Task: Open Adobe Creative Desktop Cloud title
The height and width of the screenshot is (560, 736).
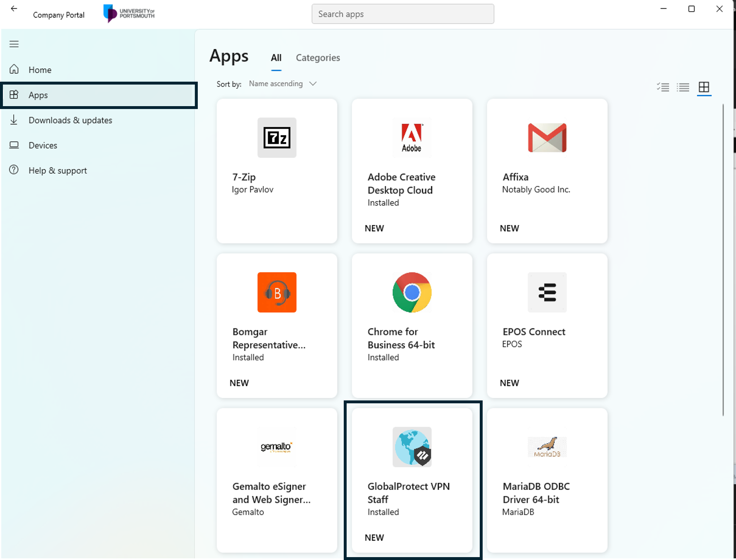Action: (401, 184)
